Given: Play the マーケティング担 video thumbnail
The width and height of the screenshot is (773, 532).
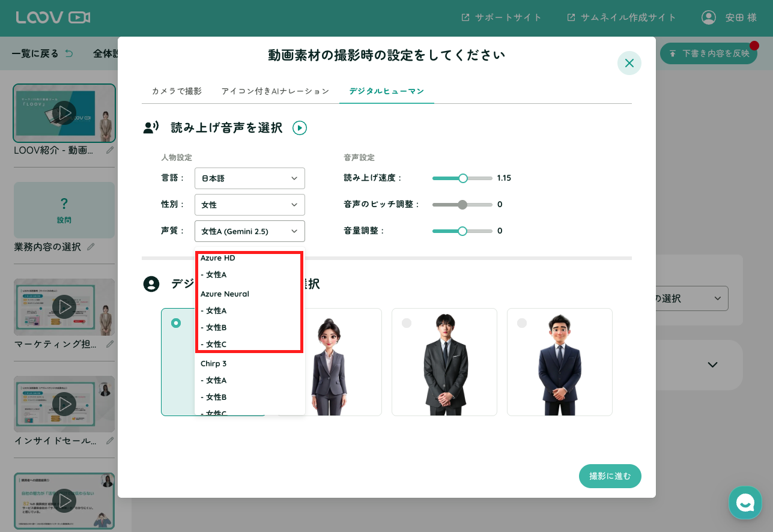Looking at the screenshot, I should pos(64,307).
